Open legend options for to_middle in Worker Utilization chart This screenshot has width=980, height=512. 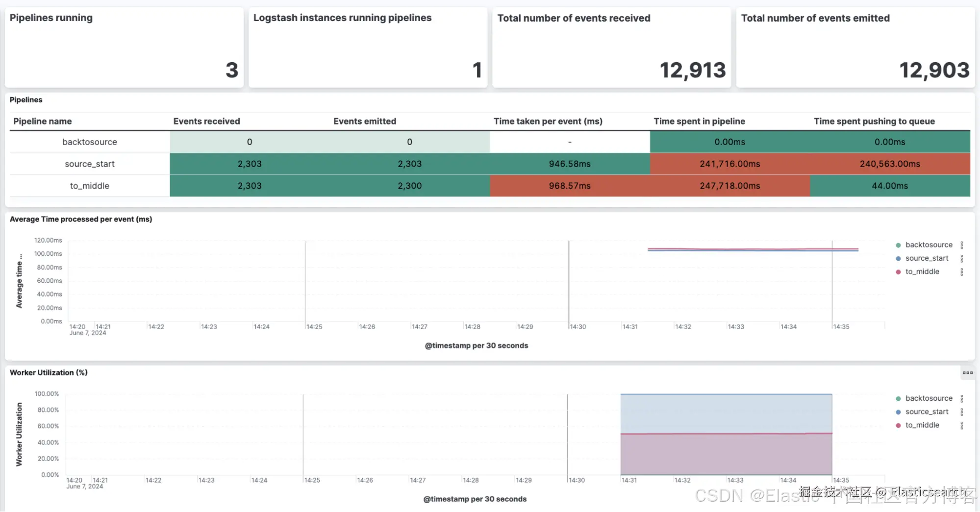[961, 425]
